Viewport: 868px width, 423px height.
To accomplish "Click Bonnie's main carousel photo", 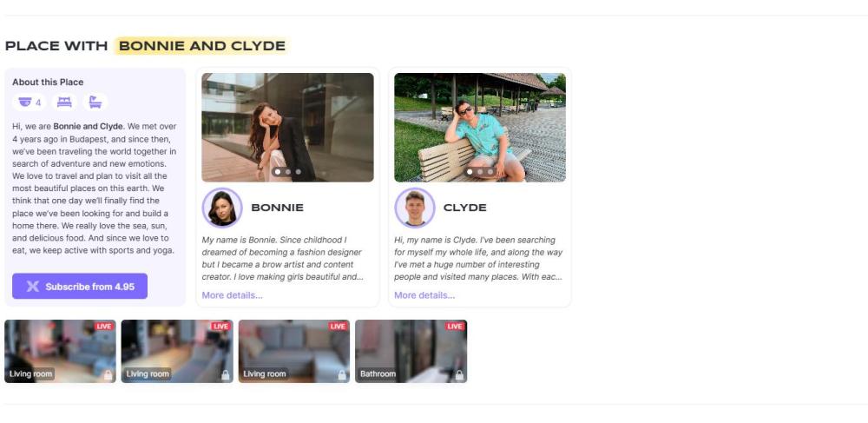I will coord(287,128).
